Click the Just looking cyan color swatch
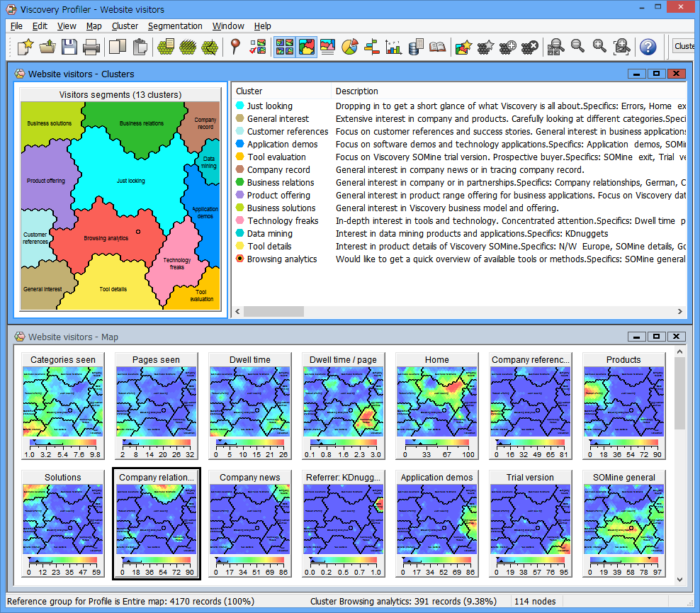Screen dimensions: 700x613 pyautogui.click(x=240, y=106)
